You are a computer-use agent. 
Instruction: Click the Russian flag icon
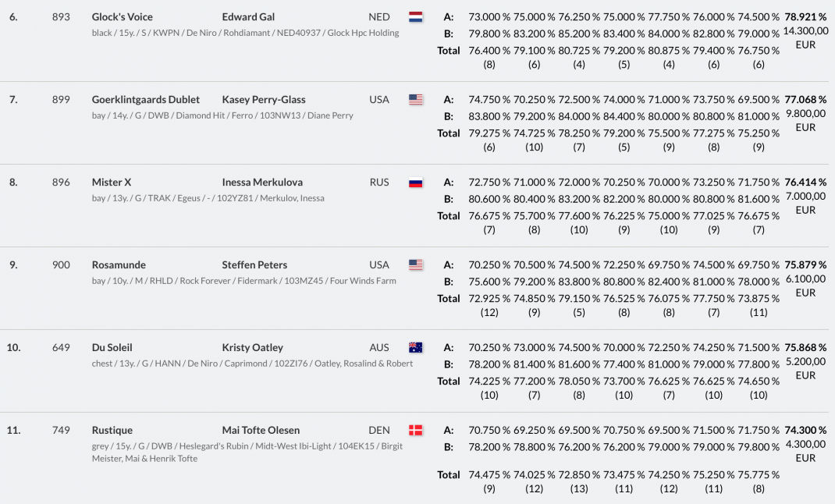tap(416, 183)
